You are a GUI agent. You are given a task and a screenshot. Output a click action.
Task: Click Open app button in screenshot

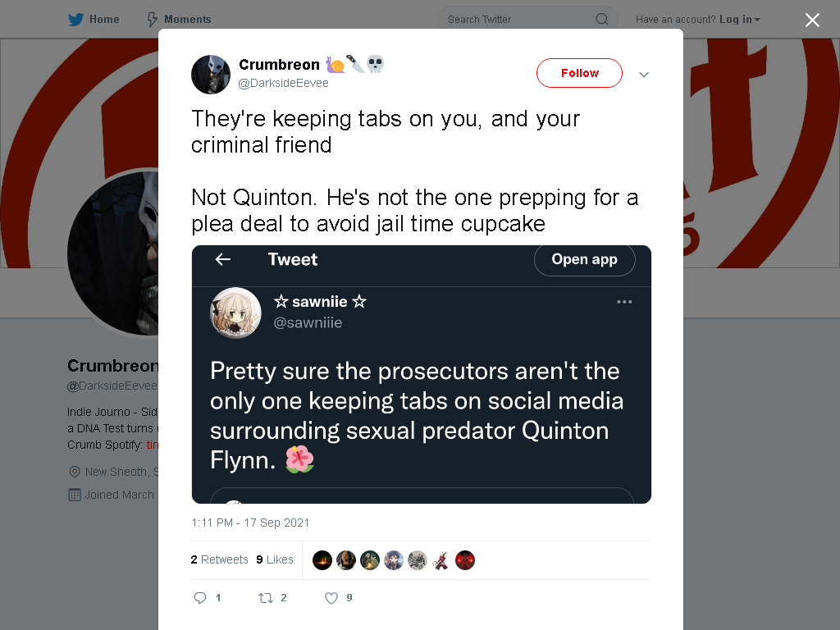(584, 259)
